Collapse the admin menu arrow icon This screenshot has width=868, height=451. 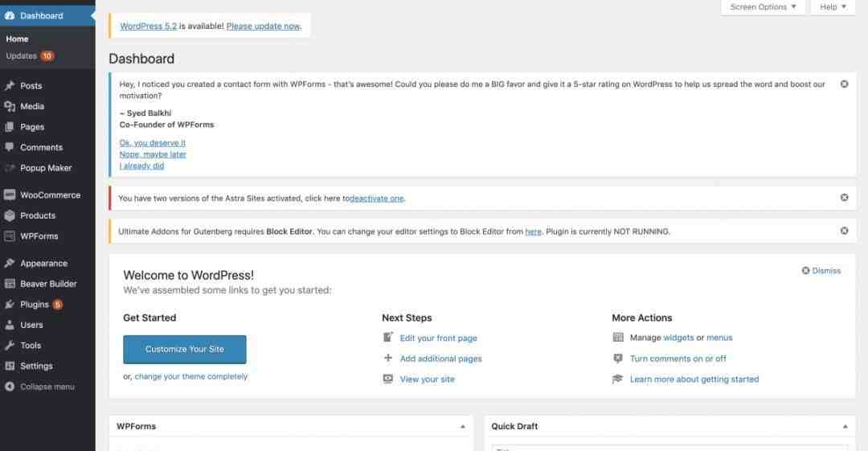[10, 387]
